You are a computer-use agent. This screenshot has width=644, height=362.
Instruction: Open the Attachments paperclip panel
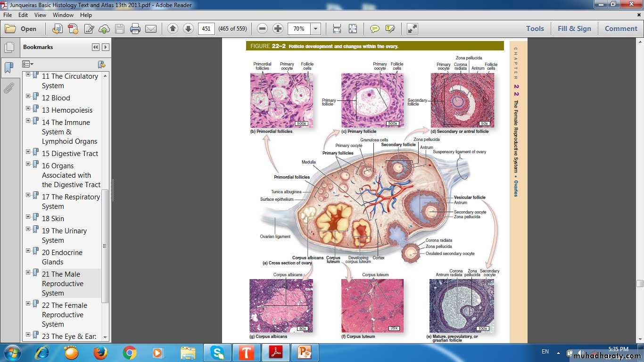8,88
